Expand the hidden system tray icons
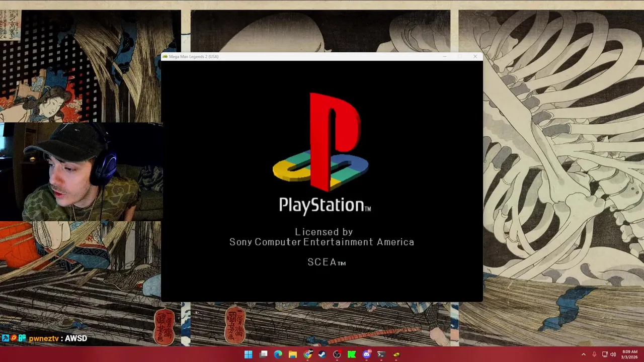This screenshot has height=362, width=644. coord(583,354)
